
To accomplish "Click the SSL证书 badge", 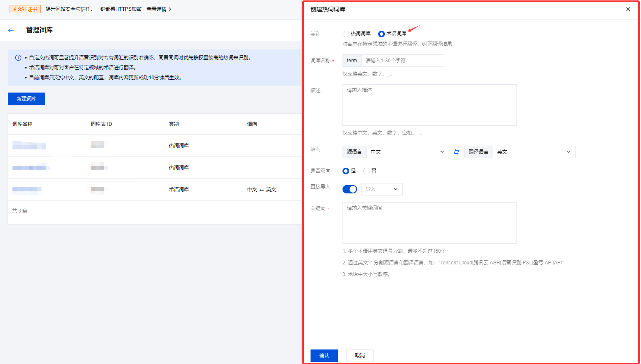I will [x=25, y=9].
